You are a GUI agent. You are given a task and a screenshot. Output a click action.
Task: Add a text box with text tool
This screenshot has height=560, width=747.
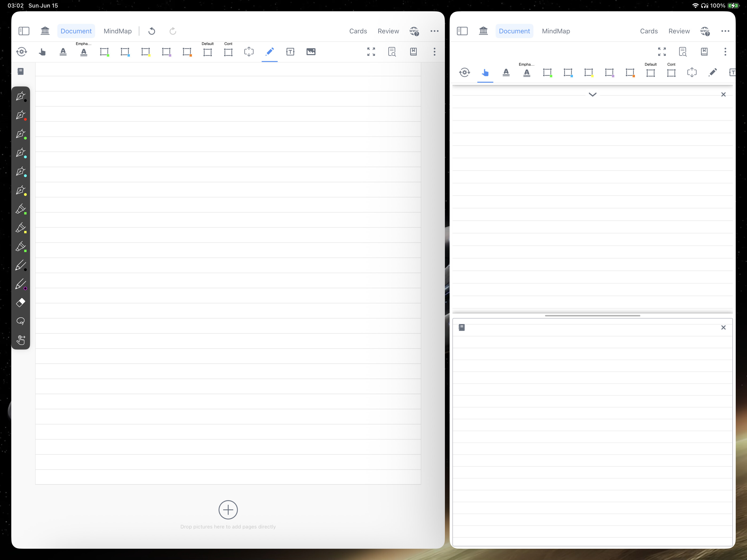290,52
